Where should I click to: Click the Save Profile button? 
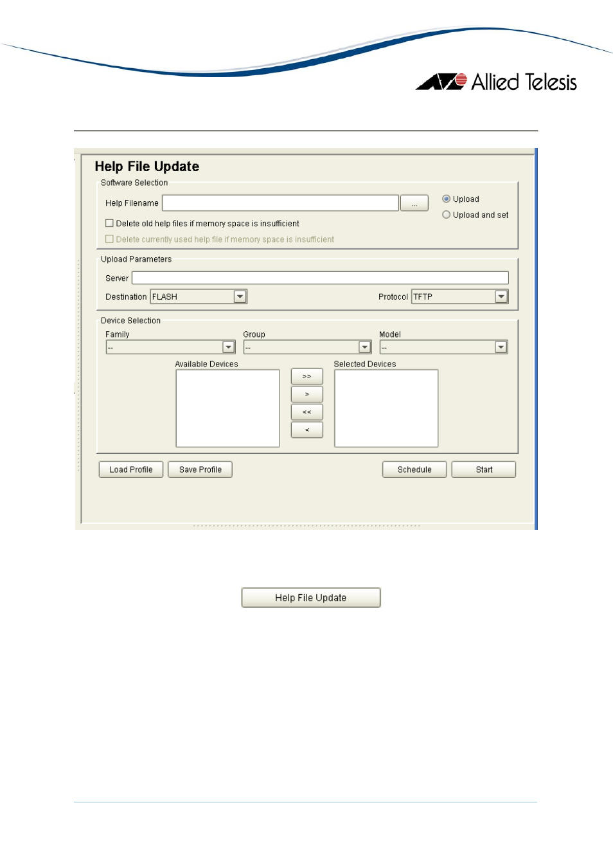coord(200,469)
